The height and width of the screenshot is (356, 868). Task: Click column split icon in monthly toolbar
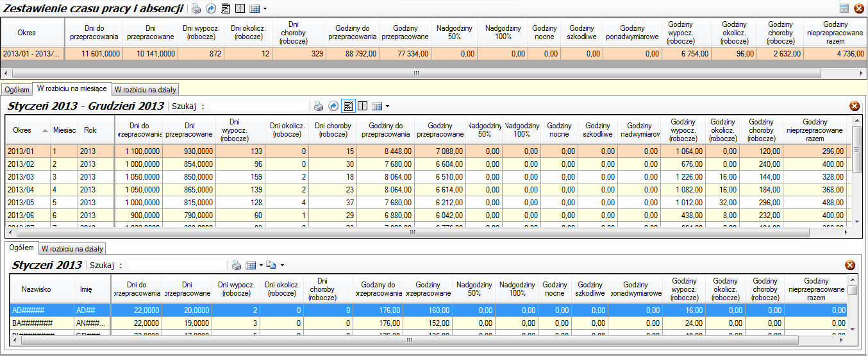[x=362, y=106]
